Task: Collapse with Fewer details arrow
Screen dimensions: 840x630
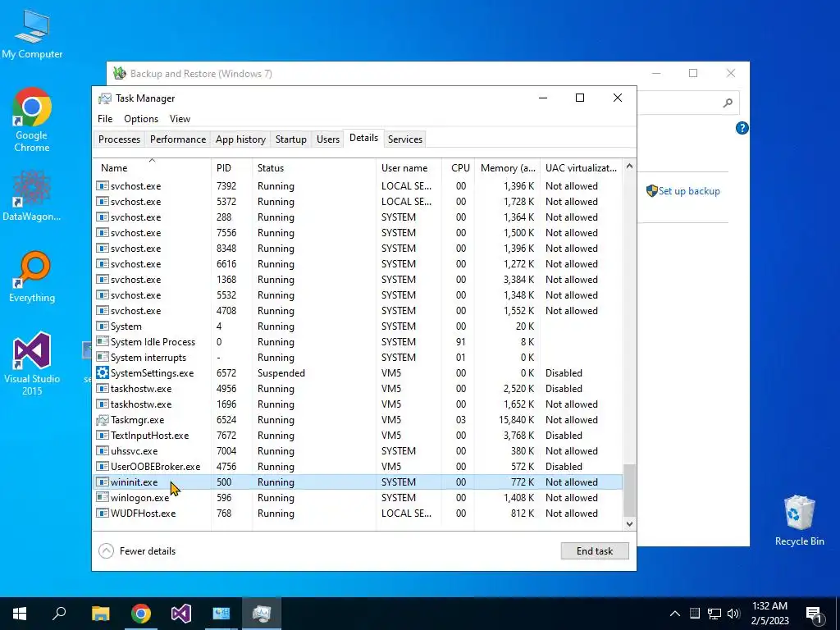Action: coord(106,550)
